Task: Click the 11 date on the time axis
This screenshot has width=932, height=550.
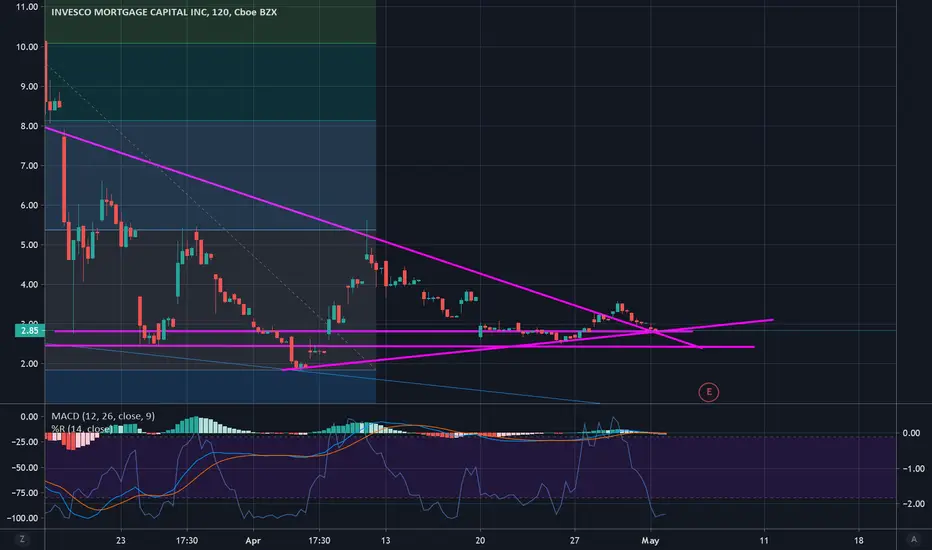Action: point(764,540)
